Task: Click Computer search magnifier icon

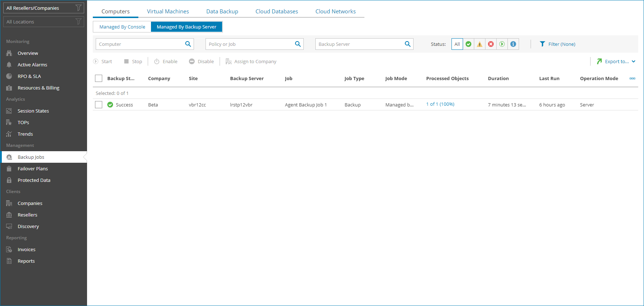Action: click(x=188, y=44)
